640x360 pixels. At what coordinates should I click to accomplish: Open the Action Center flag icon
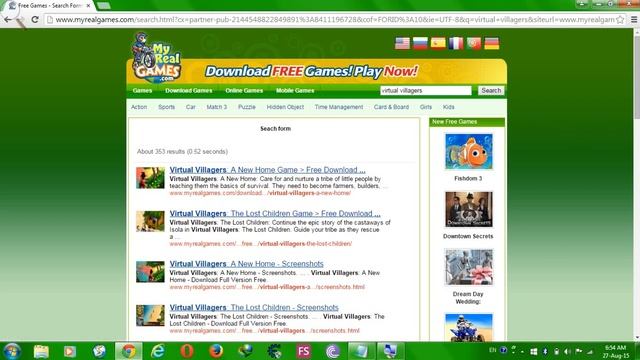click(x=579, y=351)
